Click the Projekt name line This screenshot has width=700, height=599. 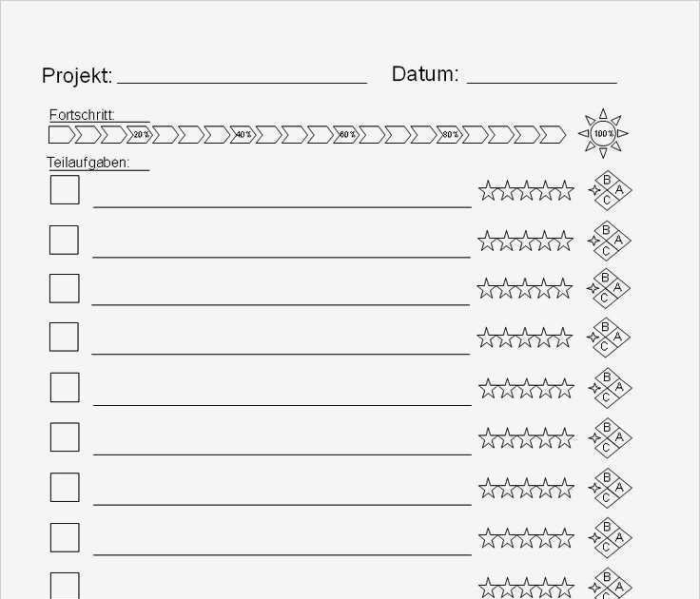tap(242, 83)
